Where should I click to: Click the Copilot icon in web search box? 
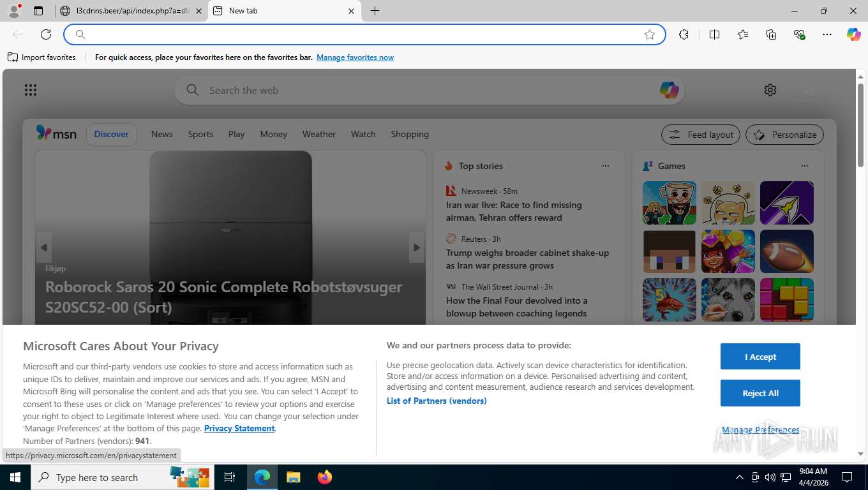click(669, 90)
